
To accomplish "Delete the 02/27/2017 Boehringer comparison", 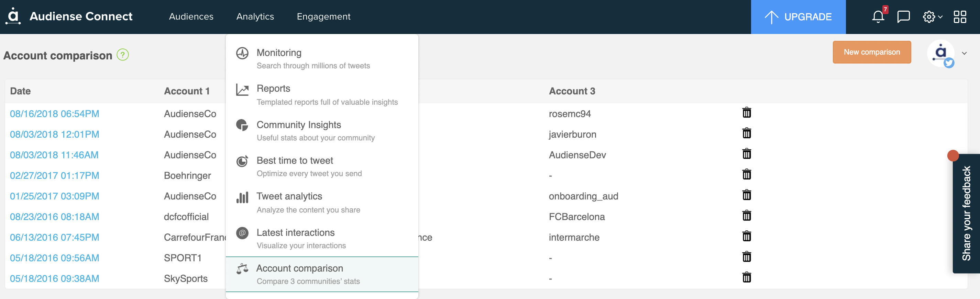I will pos(747,174).
